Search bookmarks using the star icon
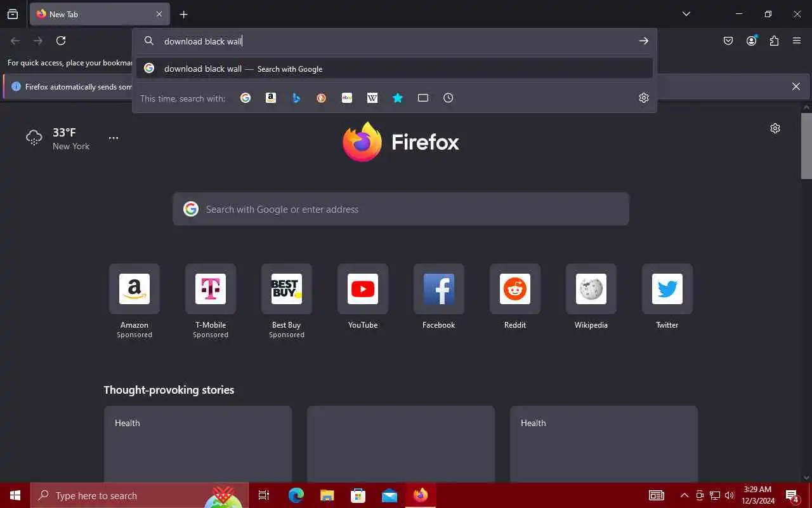 [x=398, y=98]
